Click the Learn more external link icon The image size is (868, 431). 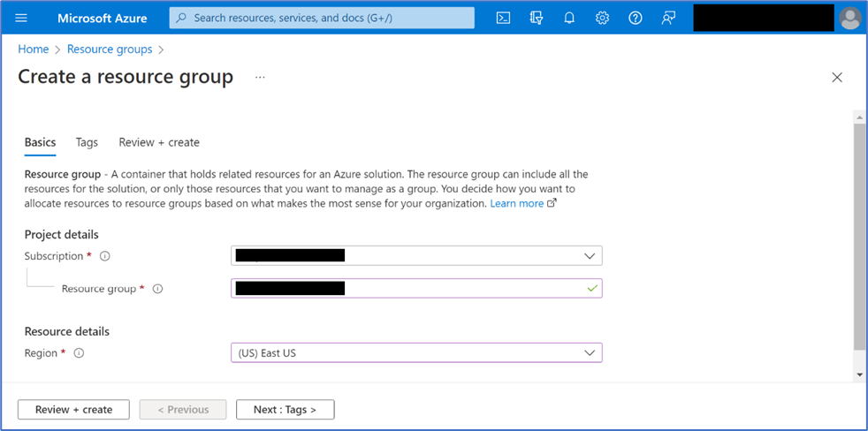[x=552, y=203]
